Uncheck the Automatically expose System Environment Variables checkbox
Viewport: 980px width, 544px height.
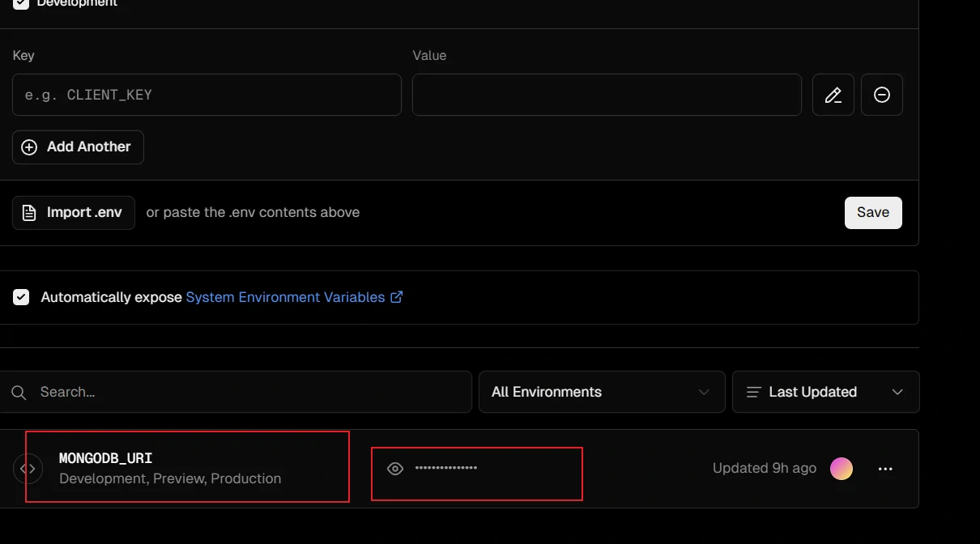click(x=21, y=297)
